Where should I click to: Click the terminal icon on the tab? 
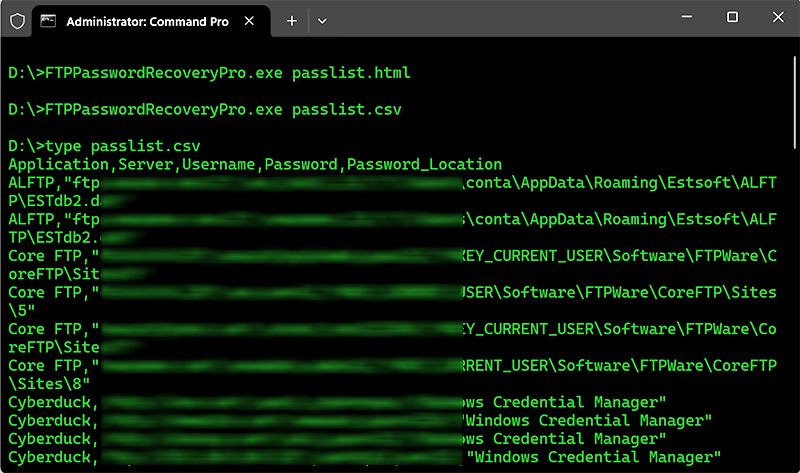48,21
